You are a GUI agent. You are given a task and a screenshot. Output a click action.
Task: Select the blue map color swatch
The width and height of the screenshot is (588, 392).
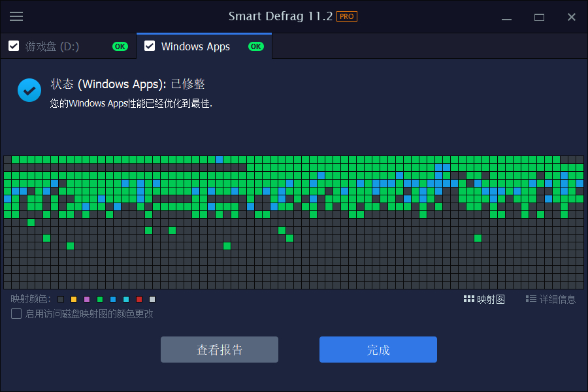113,299
